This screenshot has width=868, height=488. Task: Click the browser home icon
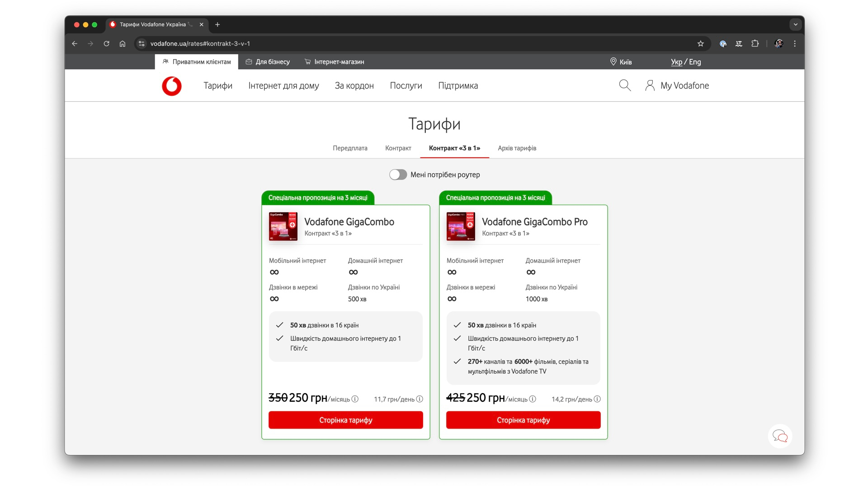[x=123, y=44]
